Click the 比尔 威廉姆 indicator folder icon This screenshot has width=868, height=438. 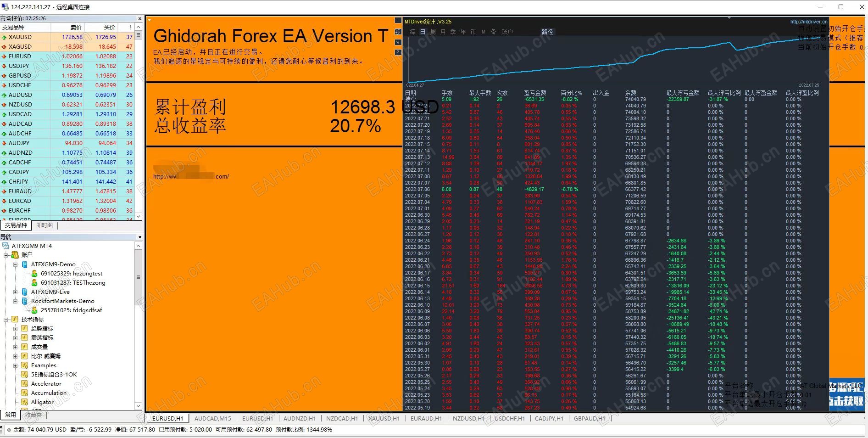(x=25, y=356)
